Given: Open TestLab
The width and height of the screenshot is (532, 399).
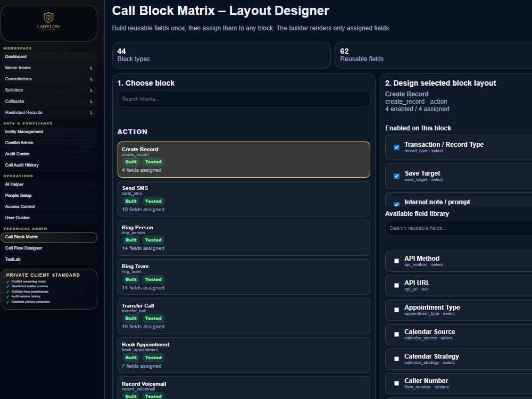Looking at the screenshot, I should [49, 260].
